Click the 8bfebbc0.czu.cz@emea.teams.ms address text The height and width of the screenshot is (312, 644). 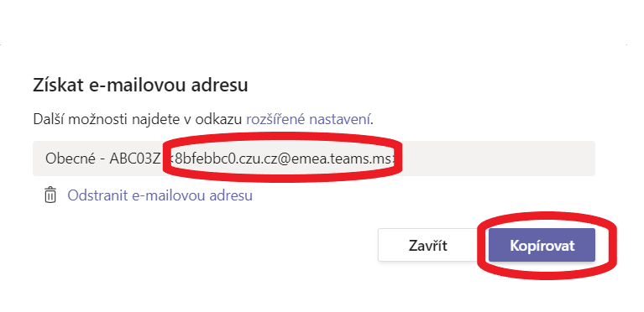(x=282, y=159)
